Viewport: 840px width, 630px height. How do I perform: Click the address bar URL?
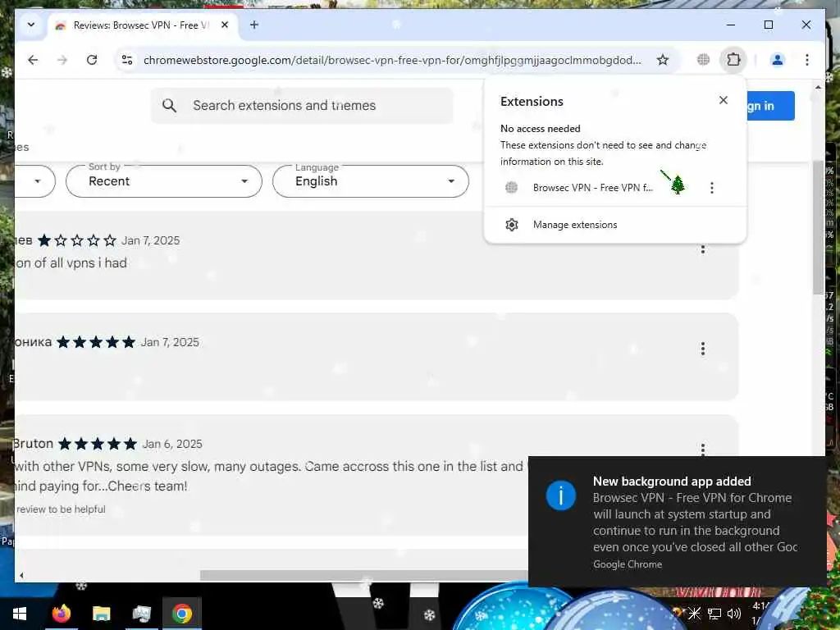(392, 60)
